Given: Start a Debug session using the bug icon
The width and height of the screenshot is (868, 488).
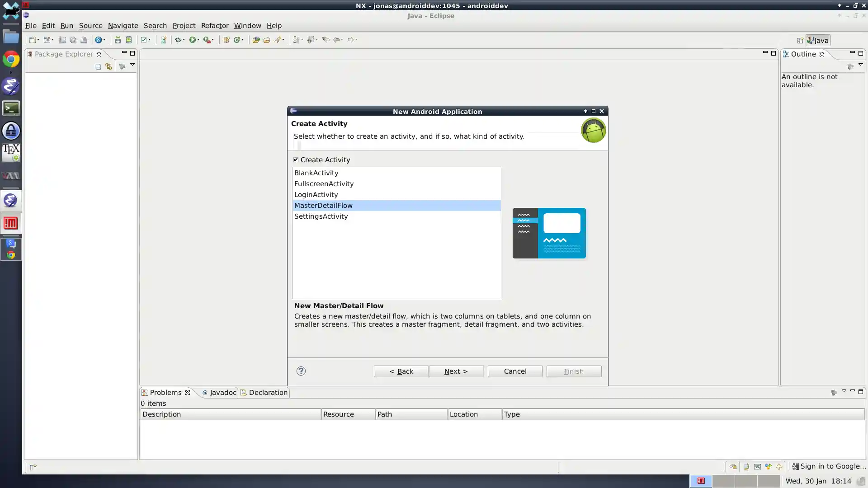Looking at the screenshot, I should [177, 40].
